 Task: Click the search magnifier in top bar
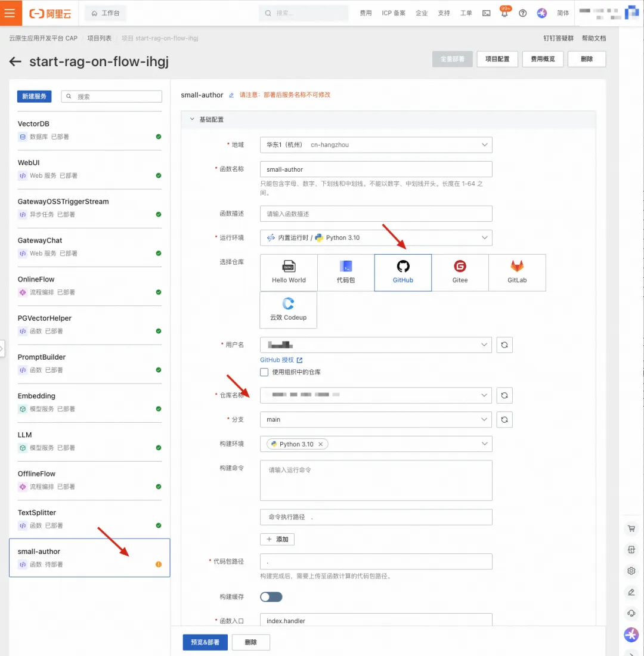(268, 13)
